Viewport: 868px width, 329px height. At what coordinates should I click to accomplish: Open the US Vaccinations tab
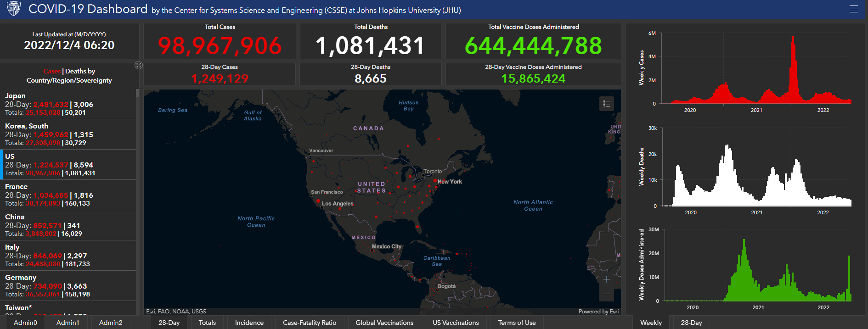click(456, 323)
